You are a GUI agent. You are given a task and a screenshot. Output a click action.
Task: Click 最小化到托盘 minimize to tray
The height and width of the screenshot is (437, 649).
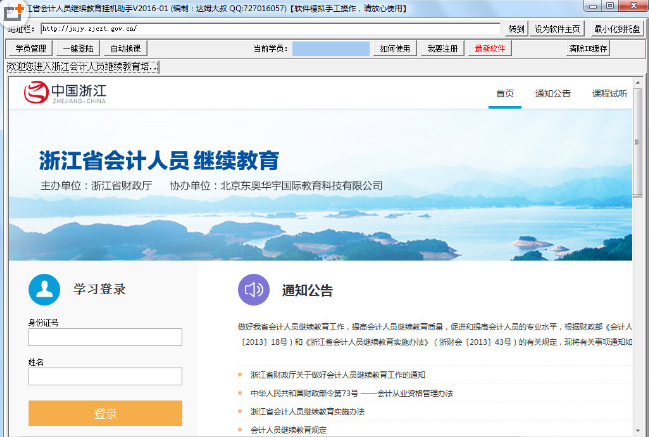(617, 29)
